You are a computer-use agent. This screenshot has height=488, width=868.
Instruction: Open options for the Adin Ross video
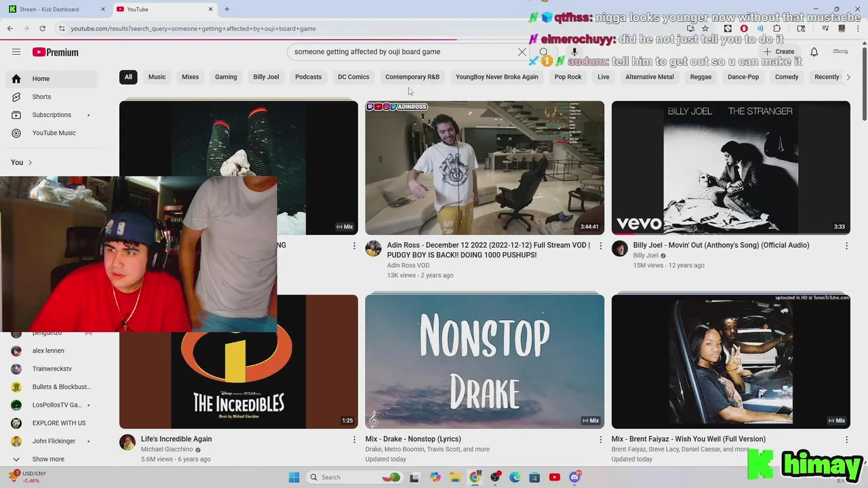[600, 246]
